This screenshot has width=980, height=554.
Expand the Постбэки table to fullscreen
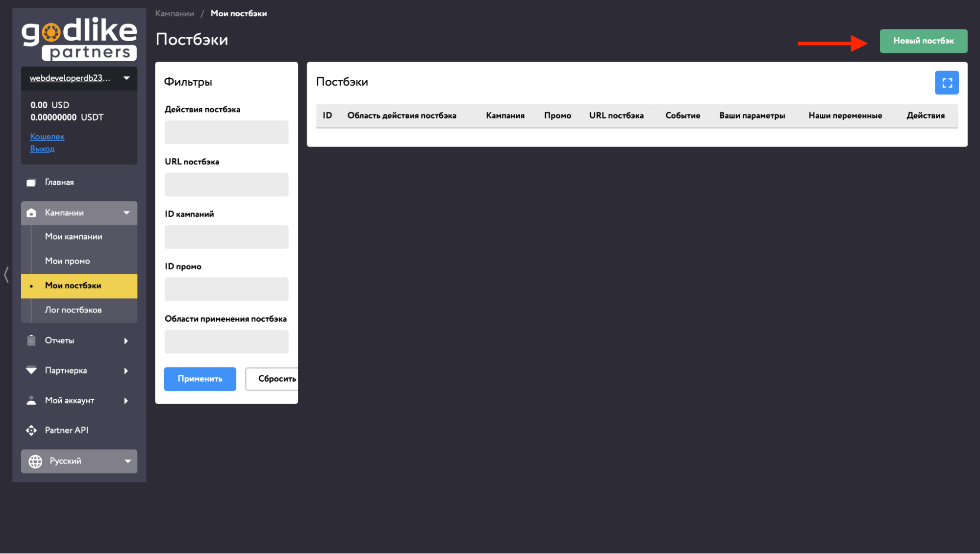click(947, 83)
